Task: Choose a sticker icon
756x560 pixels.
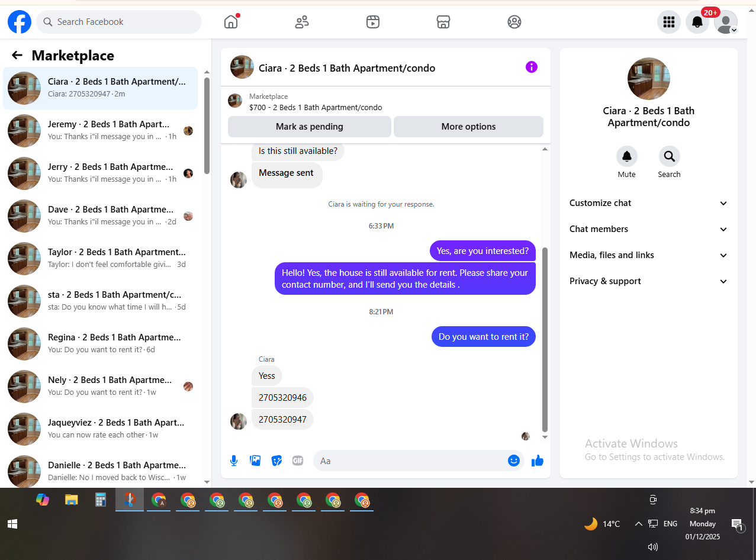Action: pos(276,461)
